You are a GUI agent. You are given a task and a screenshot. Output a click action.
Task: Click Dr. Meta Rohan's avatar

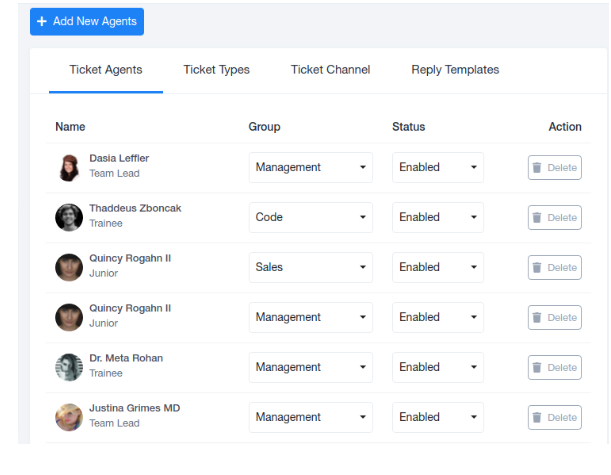69,367
